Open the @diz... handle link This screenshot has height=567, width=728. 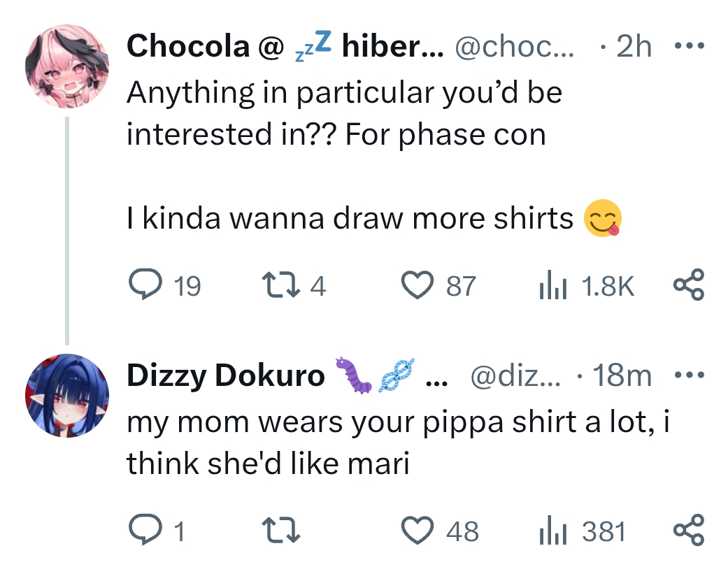pyautogui.click(x=515, y=376)
